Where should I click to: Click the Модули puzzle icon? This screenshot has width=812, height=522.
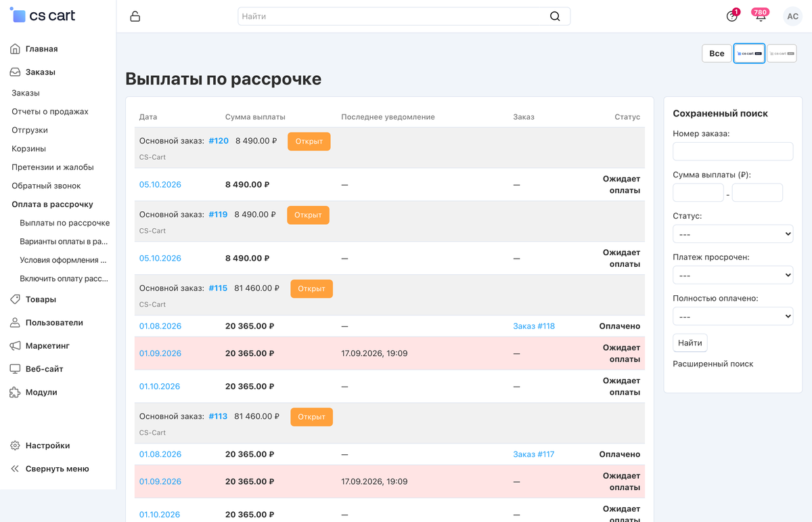[x=15, y=392]
